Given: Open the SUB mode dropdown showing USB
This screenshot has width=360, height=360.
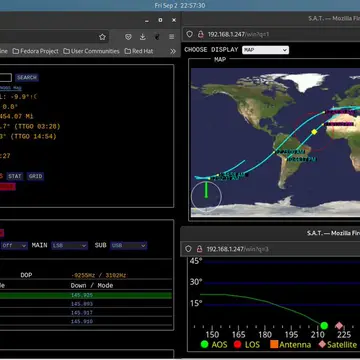Looking at the screenshot, I should (x=128, y=245).
